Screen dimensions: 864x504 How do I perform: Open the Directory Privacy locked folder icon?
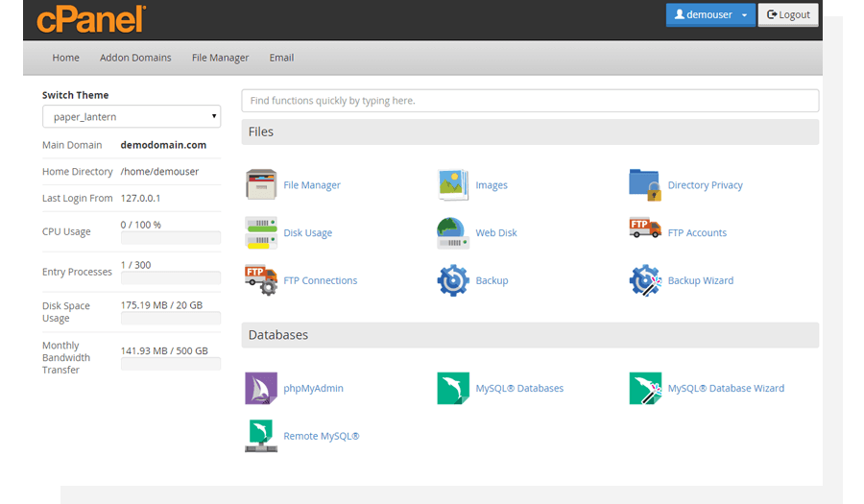pos(645,184)
